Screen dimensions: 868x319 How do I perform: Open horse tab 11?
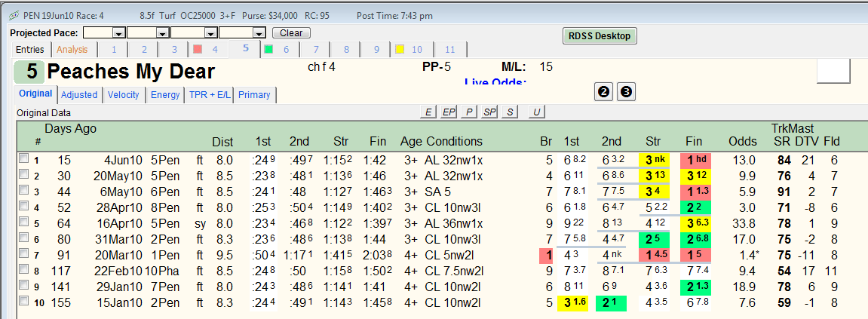(x=450, y=49)
